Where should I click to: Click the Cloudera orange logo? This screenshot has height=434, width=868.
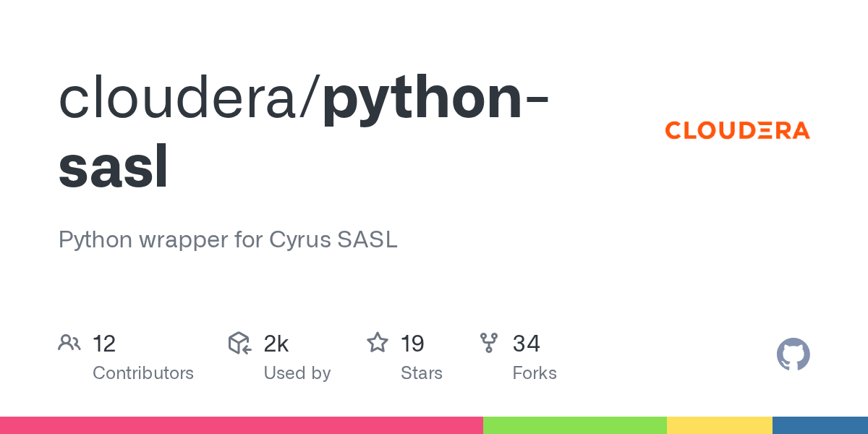coord(737,130)
